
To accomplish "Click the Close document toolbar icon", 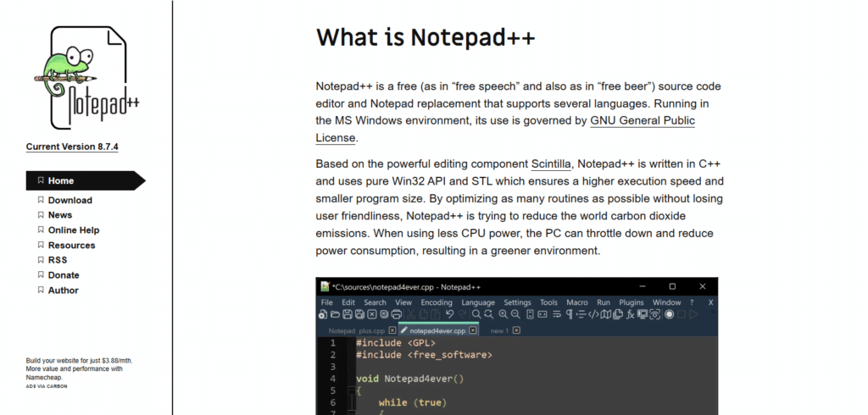I will 371,314.
